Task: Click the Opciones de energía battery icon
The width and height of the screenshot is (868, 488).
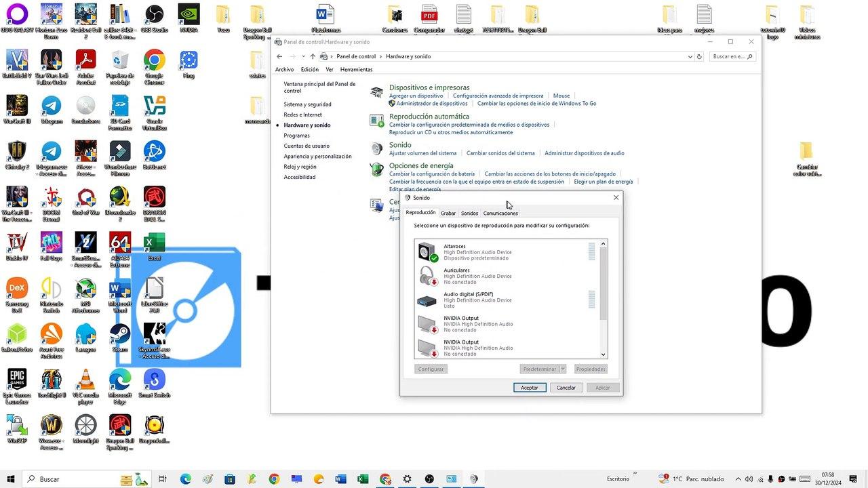Action: click(x=376, y=169)
